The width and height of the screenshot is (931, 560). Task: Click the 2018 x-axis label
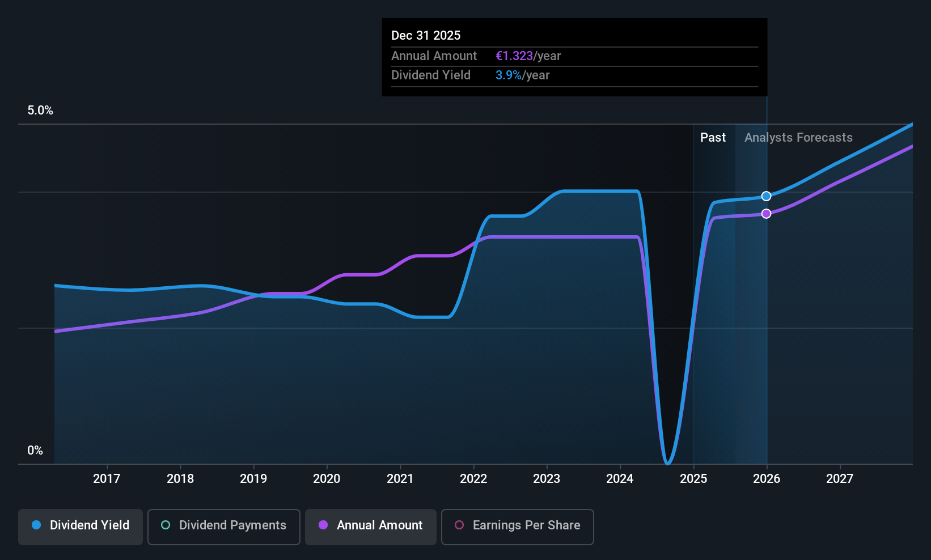coord(180,478)
